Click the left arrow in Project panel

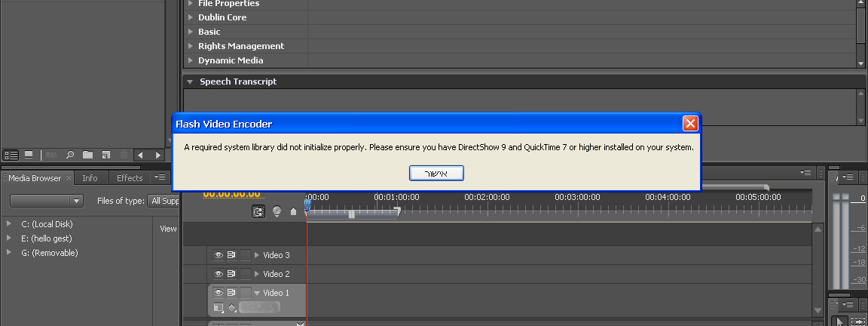tap(141, 155)
